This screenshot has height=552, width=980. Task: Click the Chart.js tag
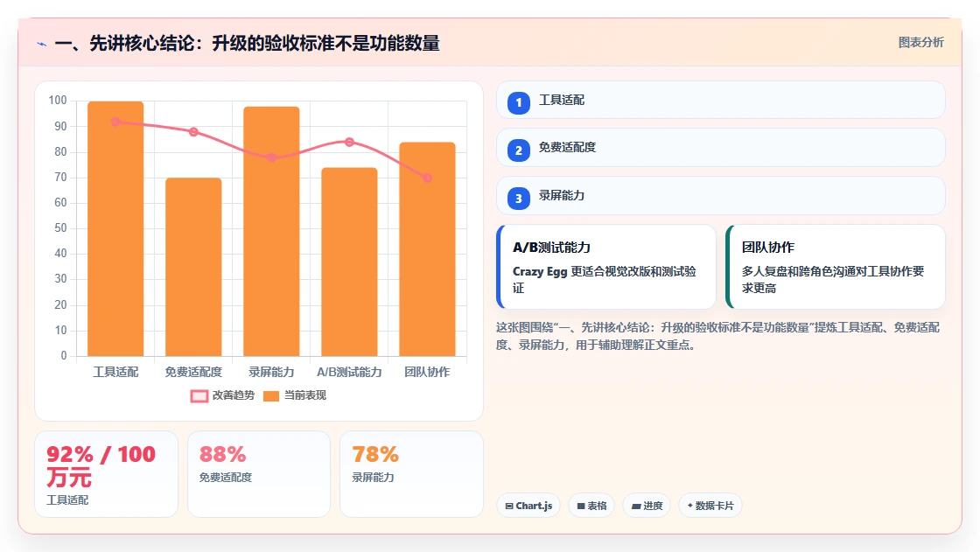click(528, 506)
